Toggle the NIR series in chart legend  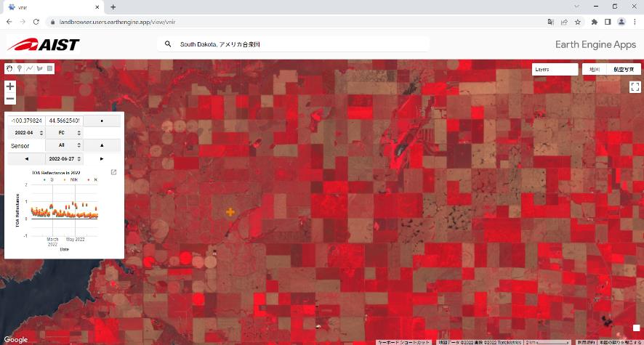pyautogui.click(x=71, y=179)
